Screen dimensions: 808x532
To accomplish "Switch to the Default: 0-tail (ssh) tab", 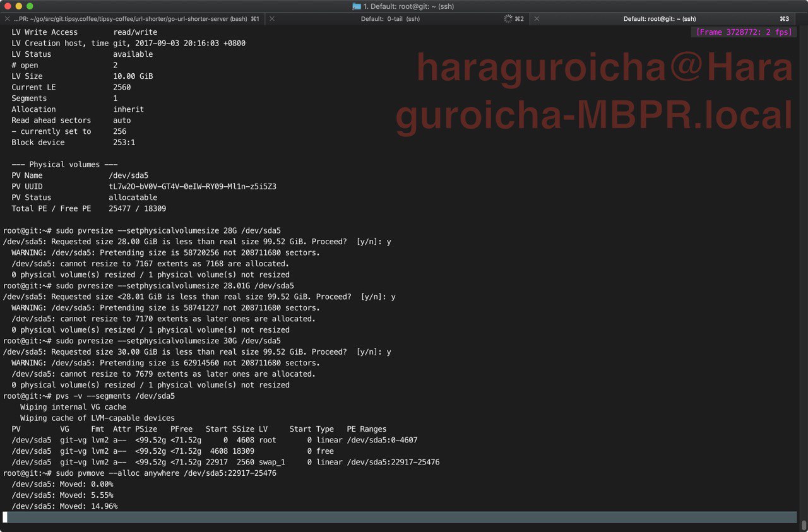I will point(390,19).
